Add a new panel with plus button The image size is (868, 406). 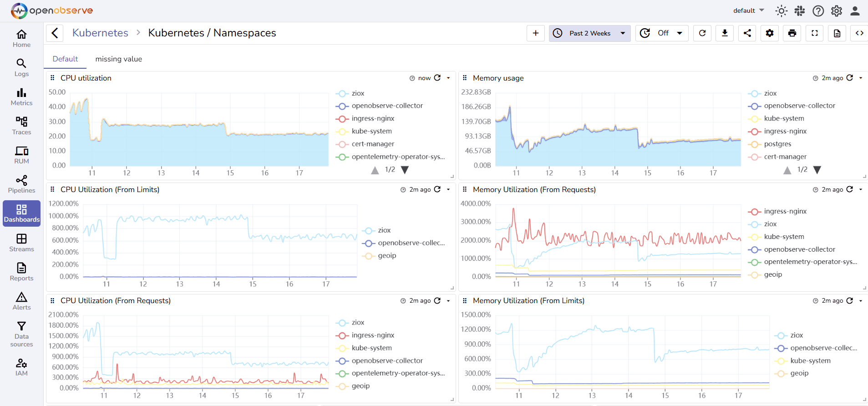click(536, 33)
